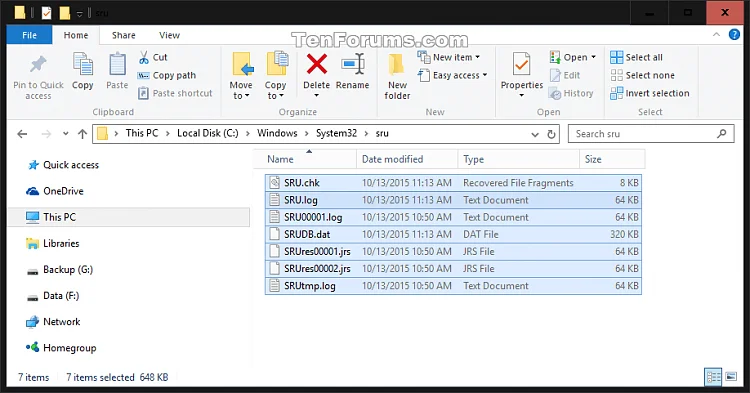Open the File menu
The height and width of the screenshot is (393, 750).
[x=29, y=35]
